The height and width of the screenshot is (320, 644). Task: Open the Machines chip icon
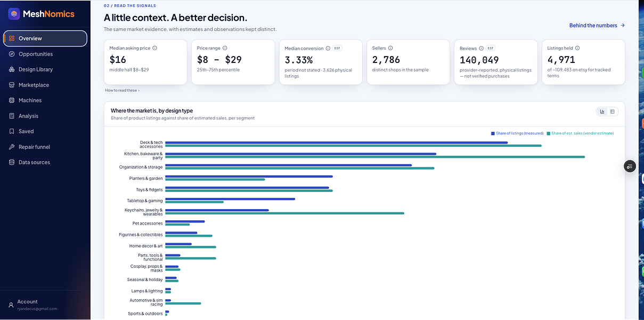[12, 100]
